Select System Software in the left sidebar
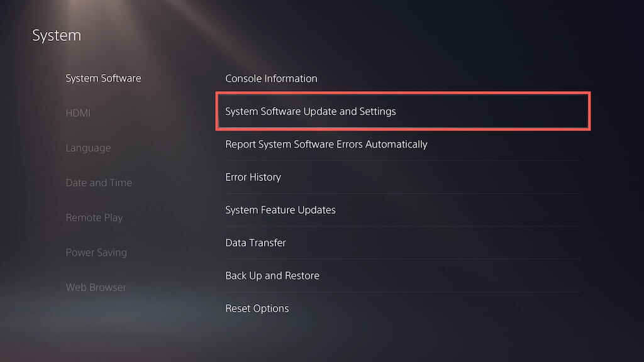 pos(103,79)
